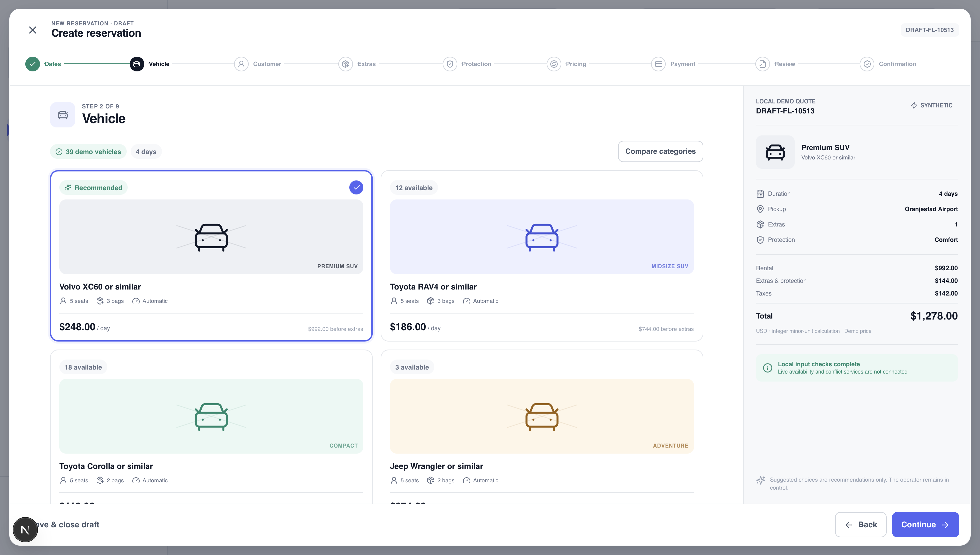Click the Confirmation step check icon
Screen dimensions: 980x555
pos(867,64)
